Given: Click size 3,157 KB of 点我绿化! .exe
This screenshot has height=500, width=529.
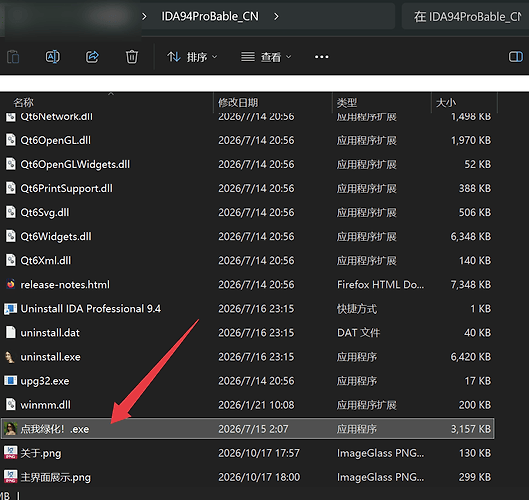Looking at the screenshot, I should coord(471,429).
